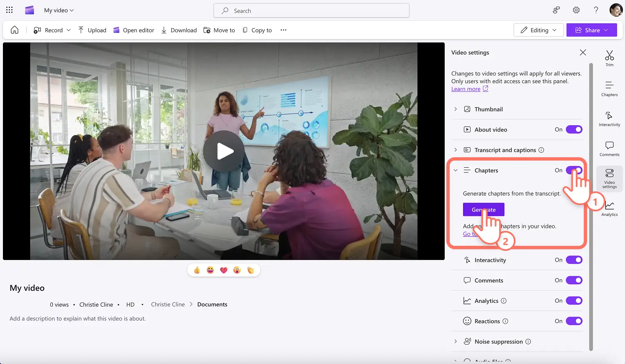
Task: Click Copy to in the toolbar
Action: point(257,30)
